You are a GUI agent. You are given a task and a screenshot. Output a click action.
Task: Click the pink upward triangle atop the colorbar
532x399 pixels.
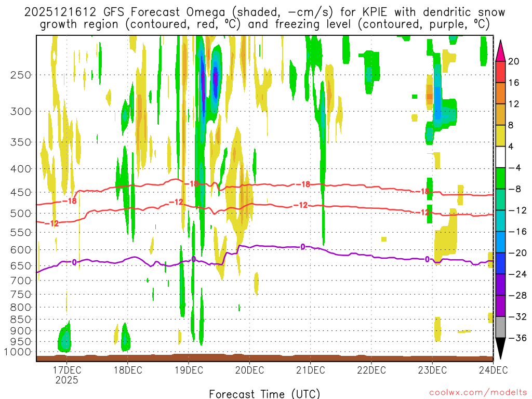[500, 51]
